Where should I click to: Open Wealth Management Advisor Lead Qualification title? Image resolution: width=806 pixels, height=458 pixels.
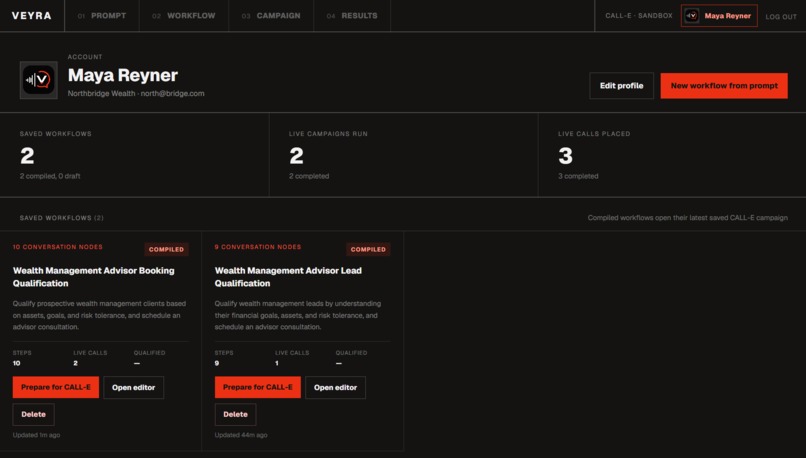[288, 277]
